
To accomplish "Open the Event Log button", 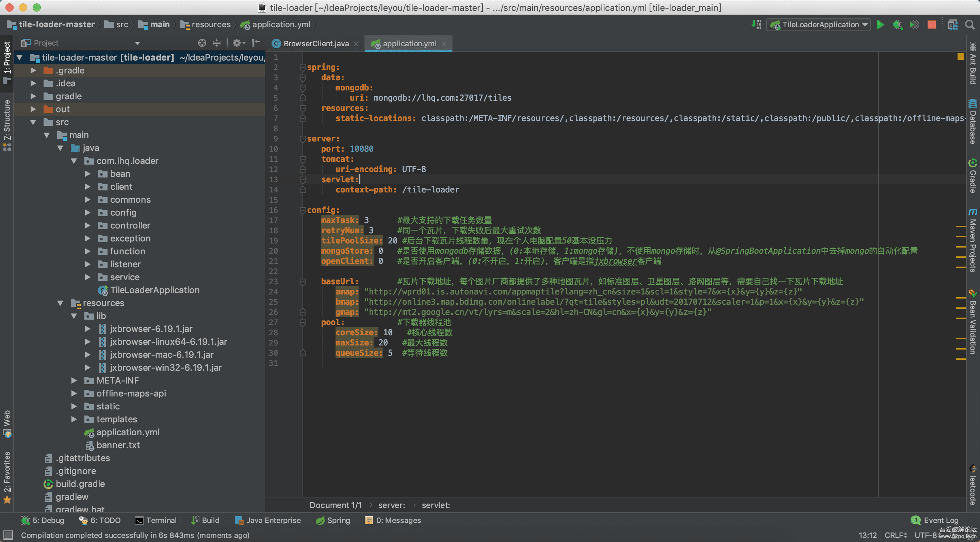I will (935, 520).
